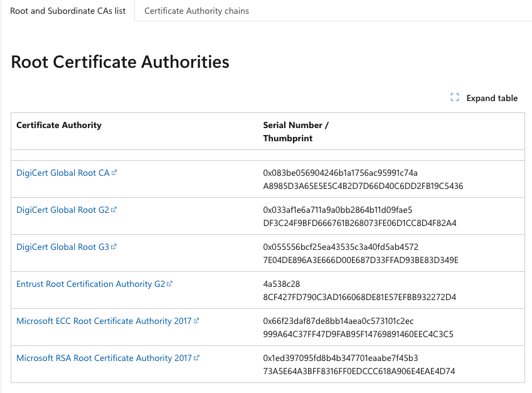
Task: Click the Certificate Authority column header
Action: pos(58,125)
